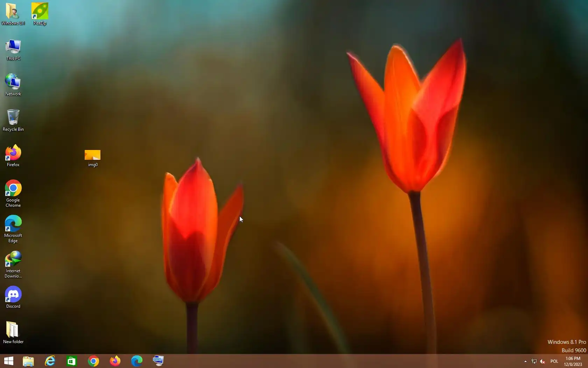588x368 pixels.
Task: Select the Recycle Bin icon
Action: [13, 120]
